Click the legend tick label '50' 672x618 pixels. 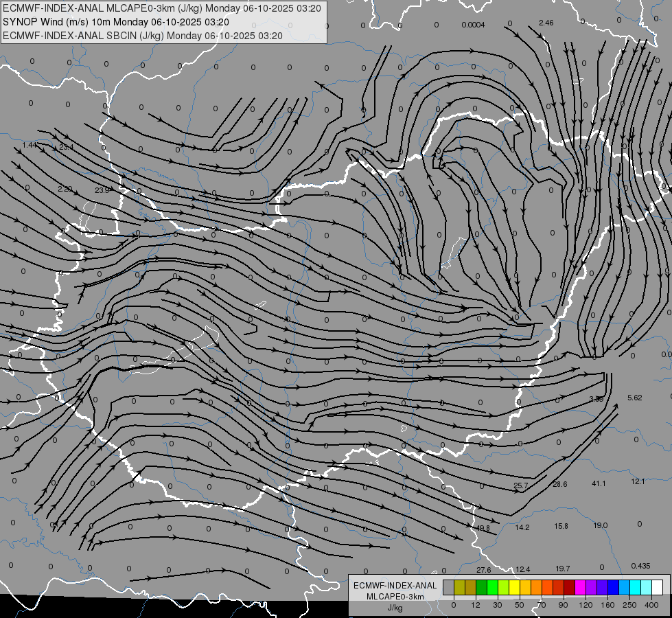[x=520, y=605]
